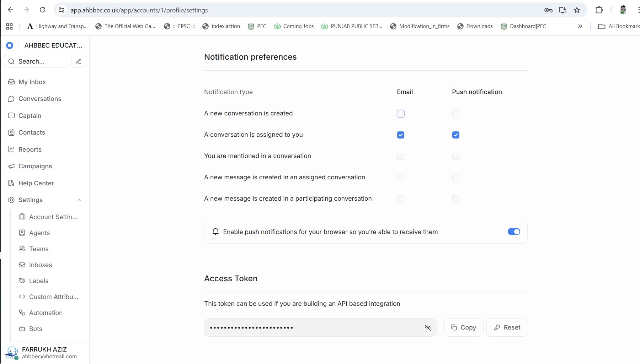Click the Captain icon in sidebar
This screenshot has height=364, width=640.
pyautogui.click(x=11, y=116)
